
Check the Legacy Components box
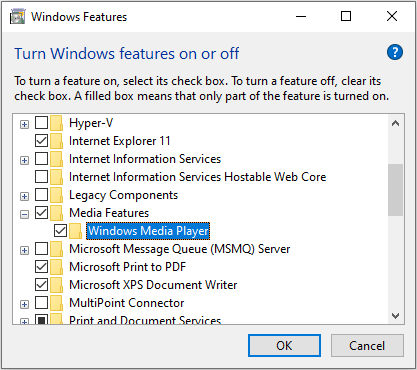(x=41, y=195)
